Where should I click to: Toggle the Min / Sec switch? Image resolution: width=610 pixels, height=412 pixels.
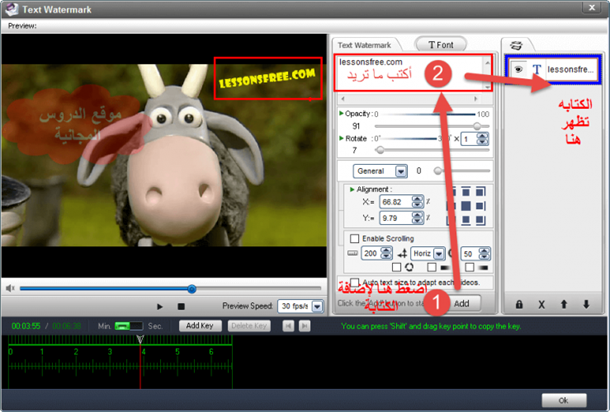129,326
